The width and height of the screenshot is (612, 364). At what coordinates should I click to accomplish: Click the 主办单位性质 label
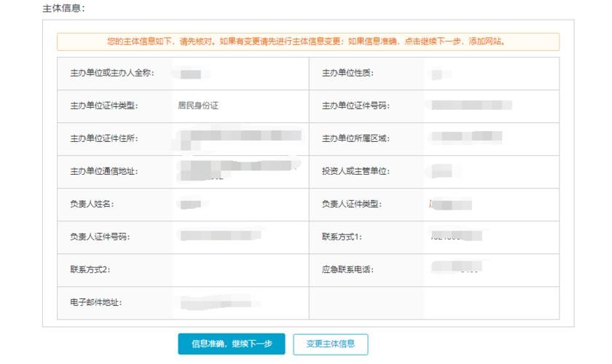coord(348,73)
